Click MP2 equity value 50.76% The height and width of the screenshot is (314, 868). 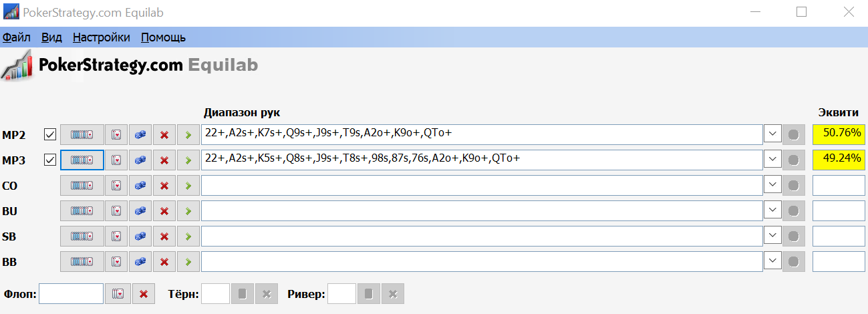coord(839,135)
